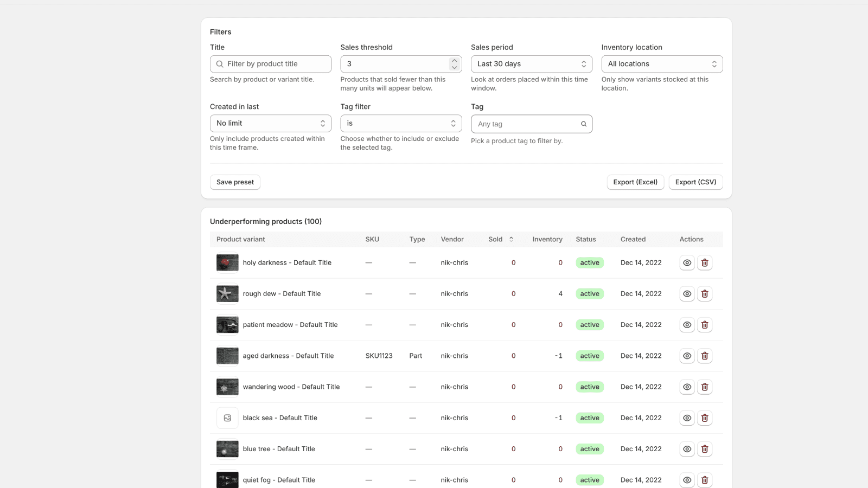The width and height of the screenshot is (868, 488).
Task: Sort by the Sold column arrow icon
Action: coord(511,239)
